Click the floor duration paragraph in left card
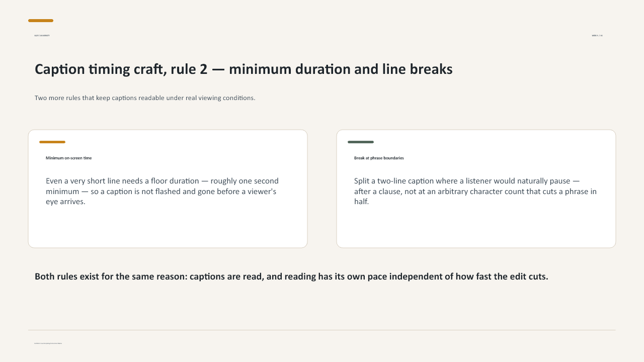The height and width of the screenshot is (362, 644). 162,191
